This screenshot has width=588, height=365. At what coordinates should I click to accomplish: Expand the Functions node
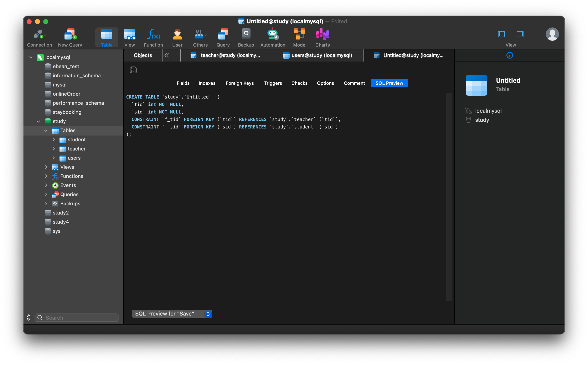pos(46,176)
